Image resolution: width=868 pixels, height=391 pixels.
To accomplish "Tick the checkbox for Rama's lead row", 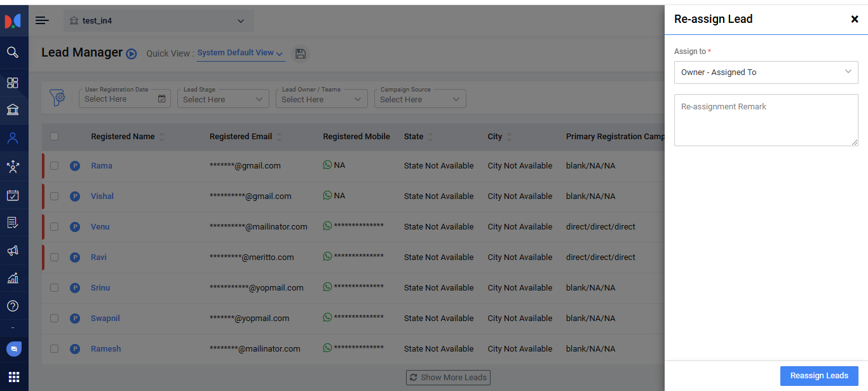I will tap(54, 166).
